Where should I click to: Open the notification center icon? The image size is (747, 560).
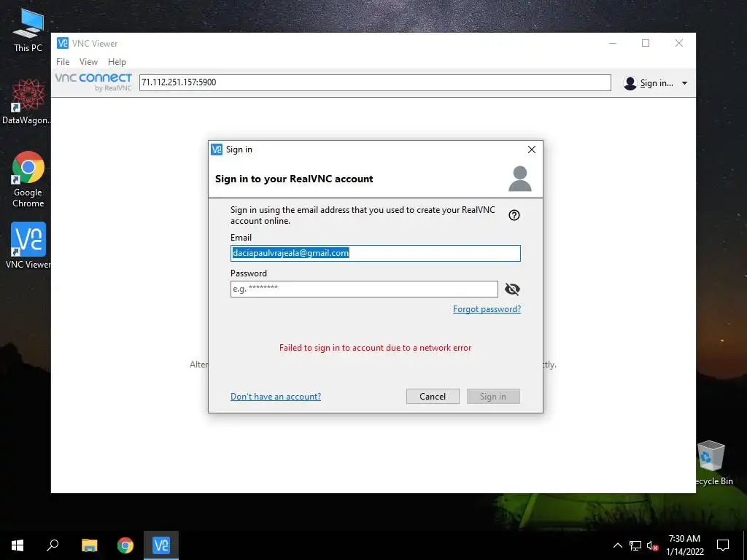723,545
